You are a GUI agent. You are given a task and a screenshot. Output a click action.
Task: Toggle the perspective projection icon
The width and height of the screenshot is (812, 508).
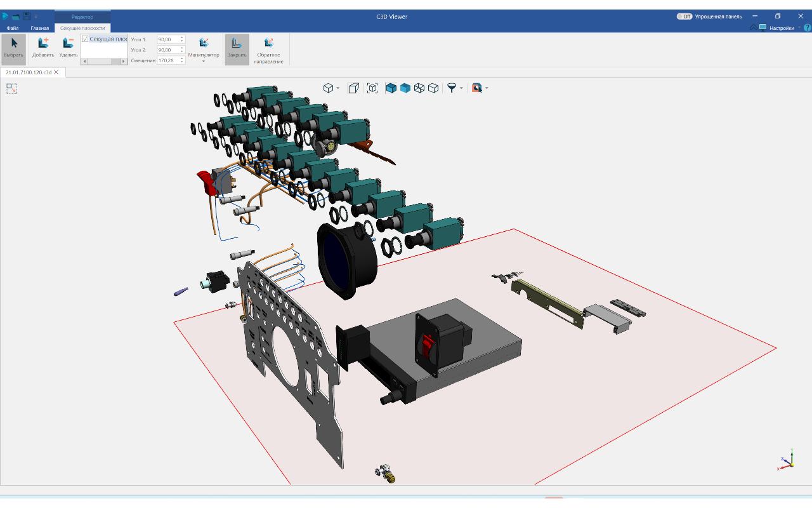coord(354,88)
